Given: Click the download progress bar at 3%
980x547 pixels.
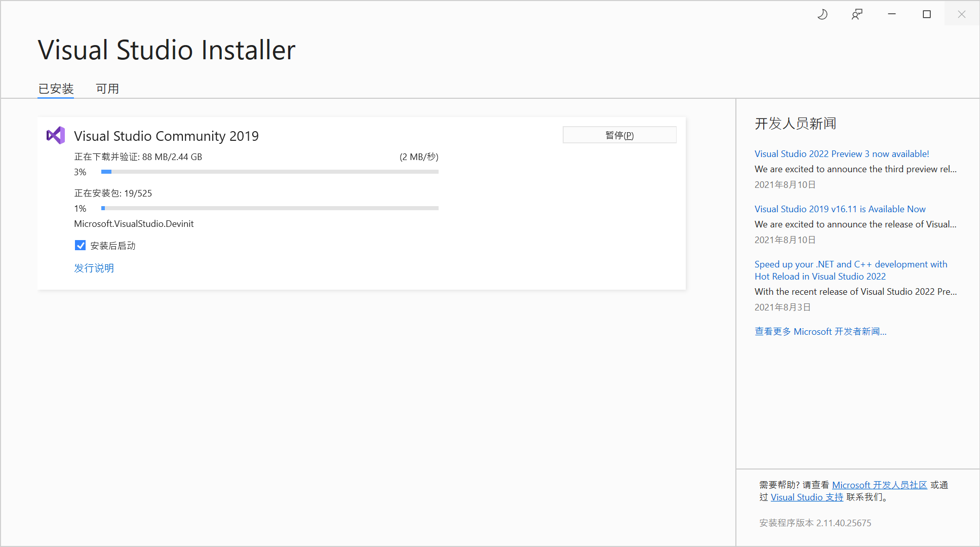Looking at the screenshot, I should pos(269,172).
